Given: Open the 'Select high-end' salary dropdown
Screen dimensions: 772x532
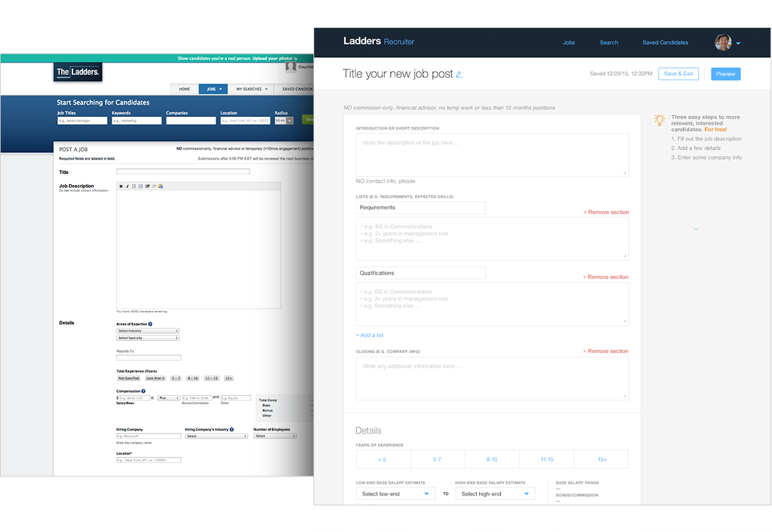Looking at the screenshot, I should coord(494,493).
